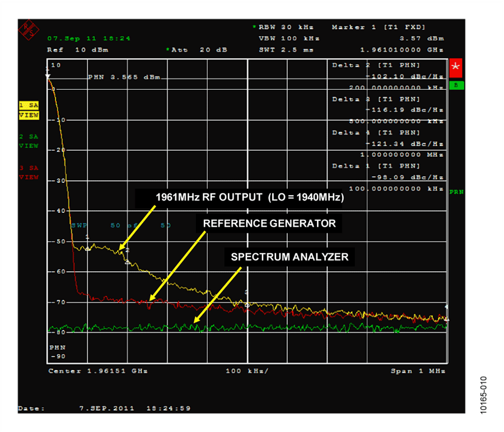Toggle the red 3 SA VIEW trace

(28, 171)
